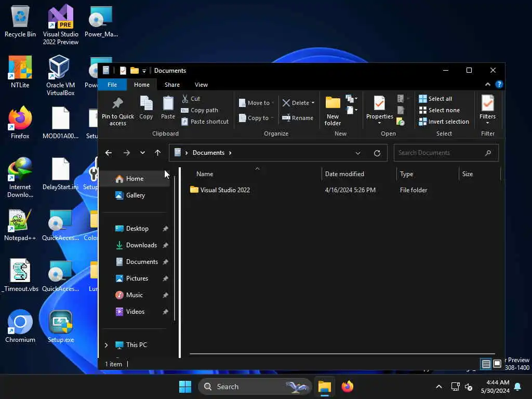This screenshot has height=399, width=532.
Task: Create a New folder from ribbon
Action: (332, 111)
